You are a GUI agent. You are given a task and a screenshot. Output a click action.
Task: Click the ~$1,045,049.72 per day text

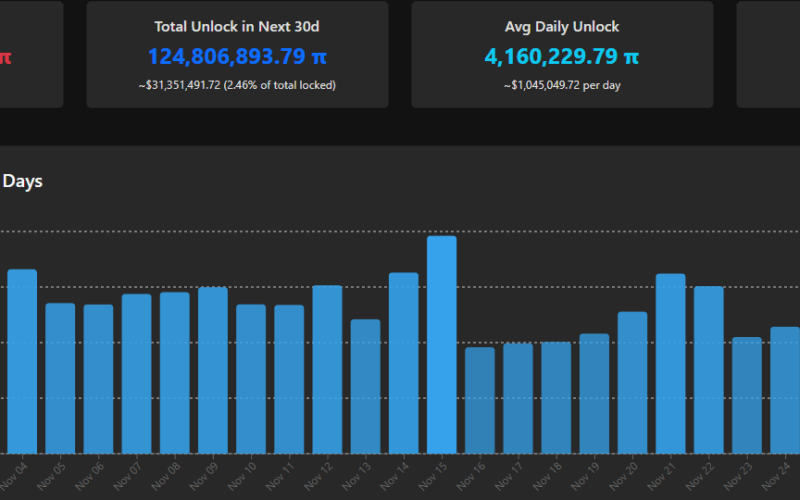(562, 85)
